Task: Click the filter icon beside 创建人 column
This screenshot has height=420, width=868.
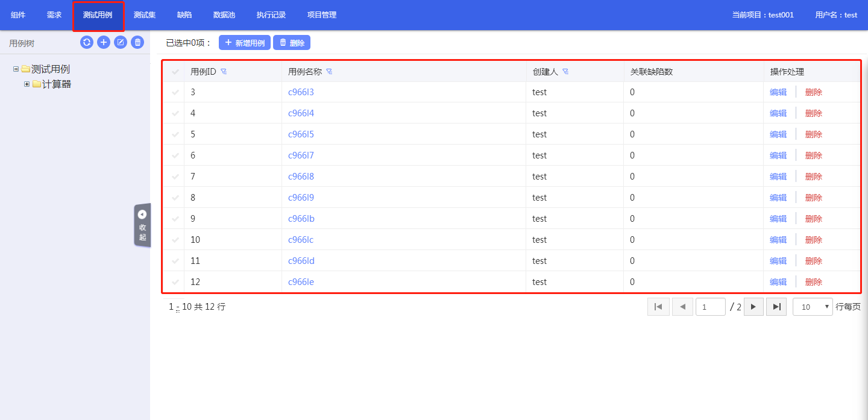Action: coord(565,72)
